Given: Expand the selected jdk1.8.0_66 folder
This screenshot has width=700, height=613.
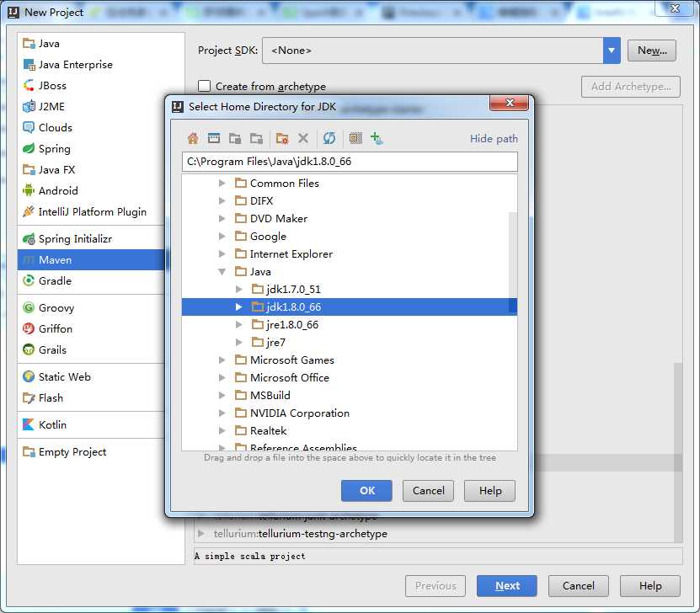Looking at the screenshot, I should 239,307.
